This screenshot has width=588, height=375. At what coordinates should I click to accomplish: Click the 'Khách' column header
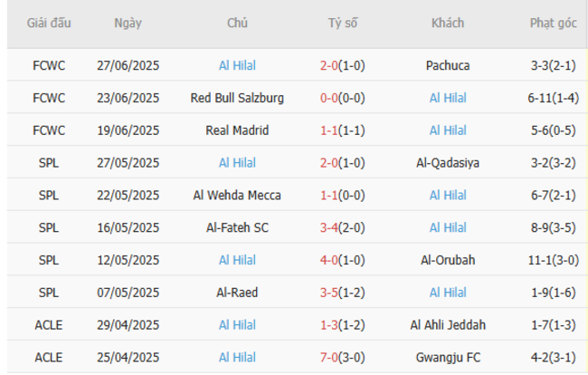coord(447,24)
